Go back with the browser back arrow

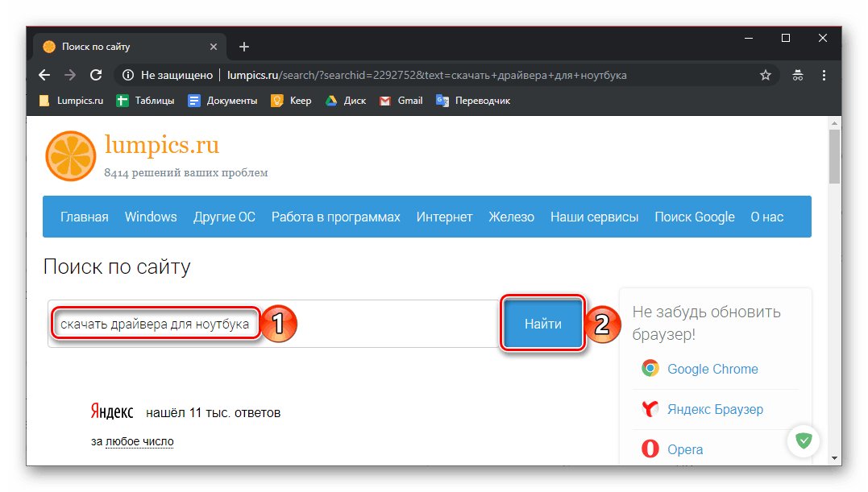coord(44,75)
